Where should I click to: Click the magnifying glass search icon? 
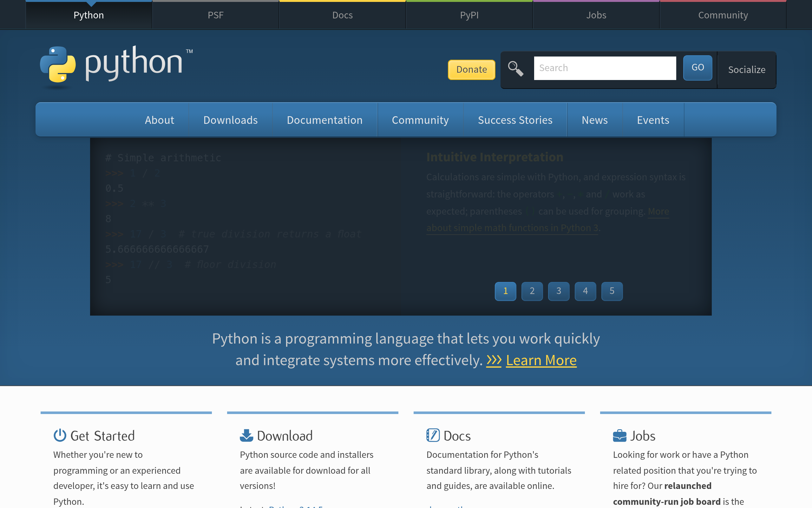point(515,69)
